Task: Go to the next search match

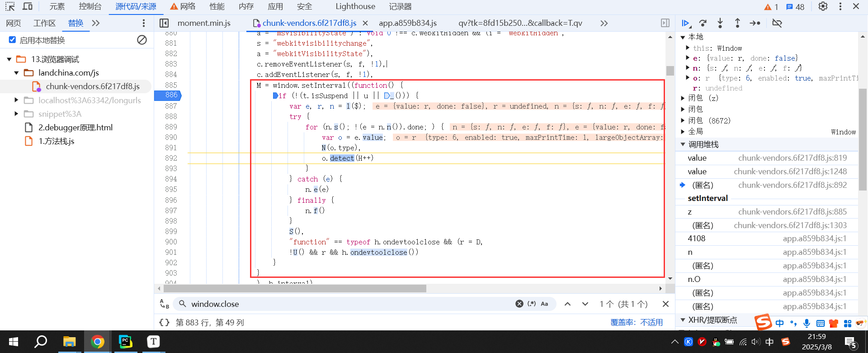Action: click(585, 304)
